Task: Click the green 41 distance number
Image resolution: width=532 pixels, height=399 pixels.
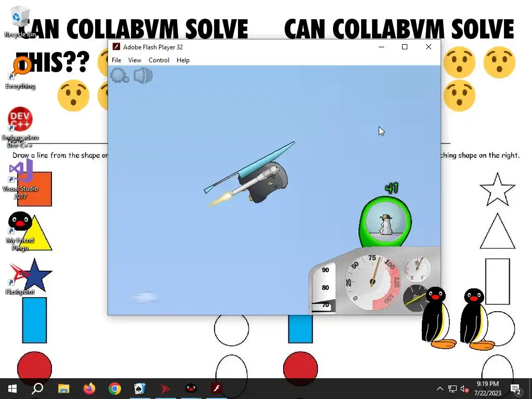Action: click(392, 188)
